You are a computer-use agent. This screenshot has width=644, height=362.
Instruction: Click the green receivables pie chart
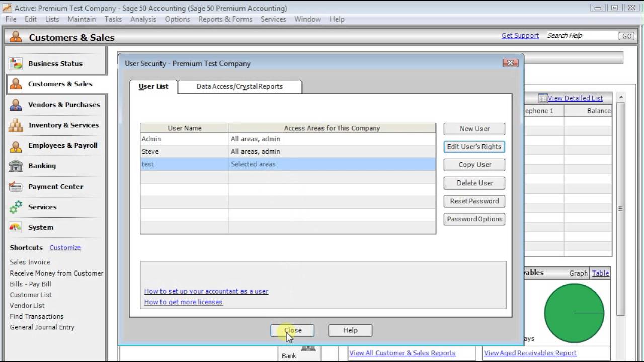(x=574, y=313)
